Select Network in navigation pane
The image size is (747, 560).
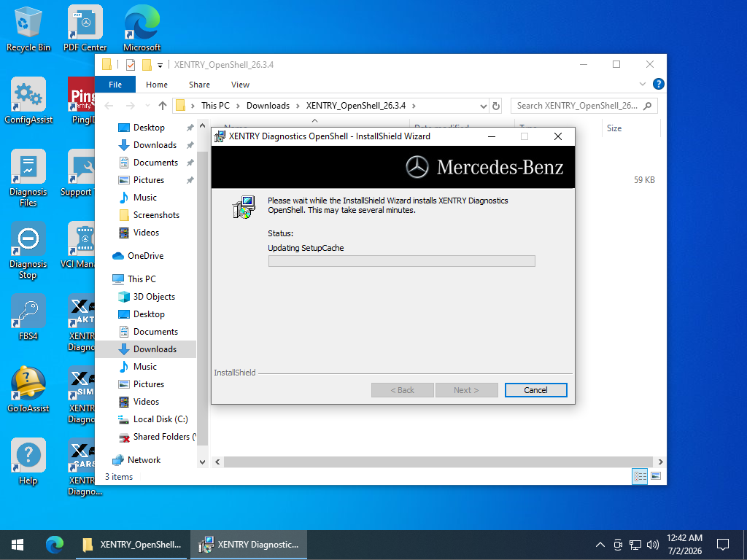point(144,460)
